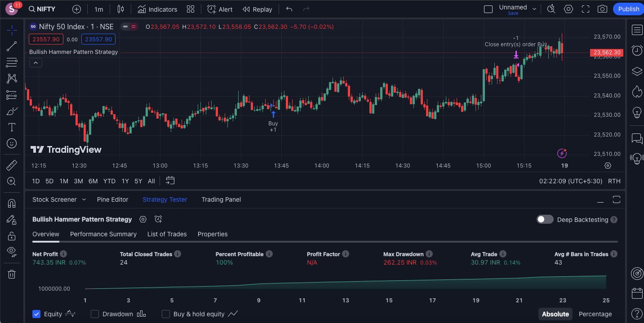644x323 pixels.
Task: Select the Text annotation tool
Action: (12, 127)
